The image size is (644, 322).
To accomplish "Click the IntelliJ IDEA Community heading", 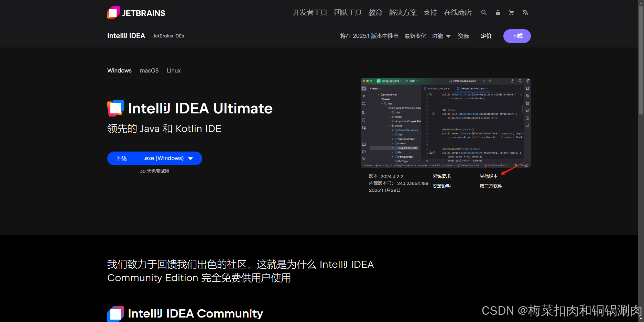I will click(195, 313).
